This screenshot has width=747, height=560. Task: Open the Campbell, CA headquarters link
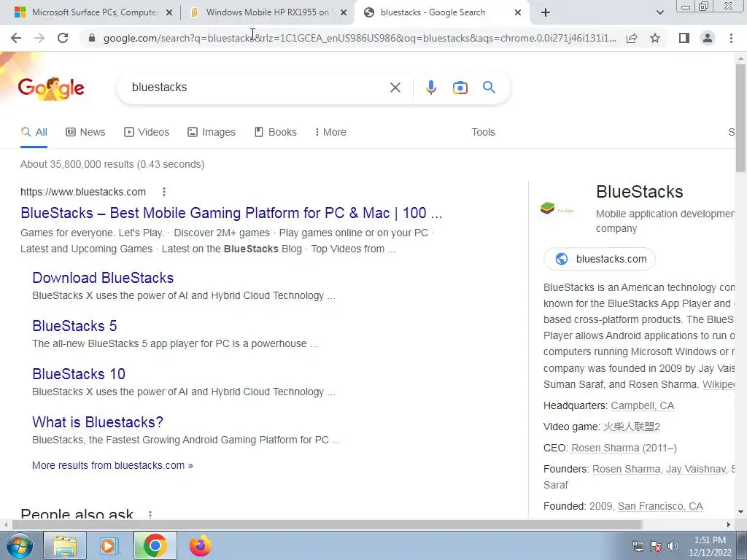click(642, 405)
